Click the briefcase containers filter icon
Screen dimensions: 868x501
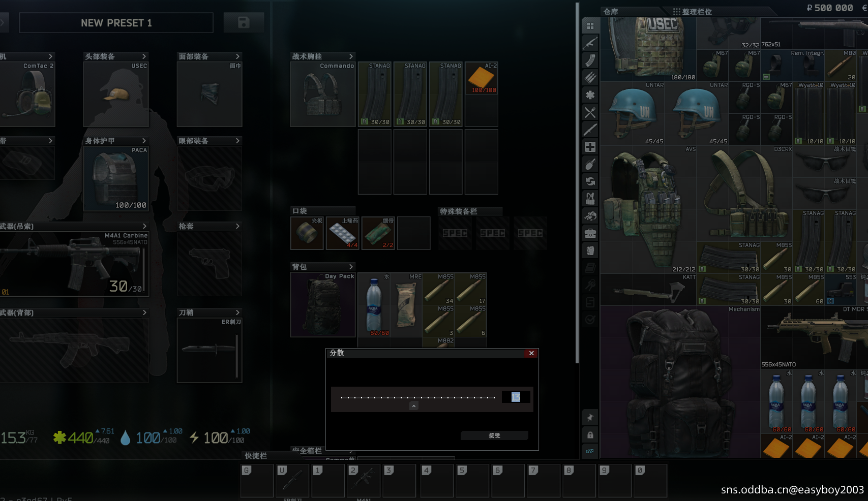tap(590, 233)
